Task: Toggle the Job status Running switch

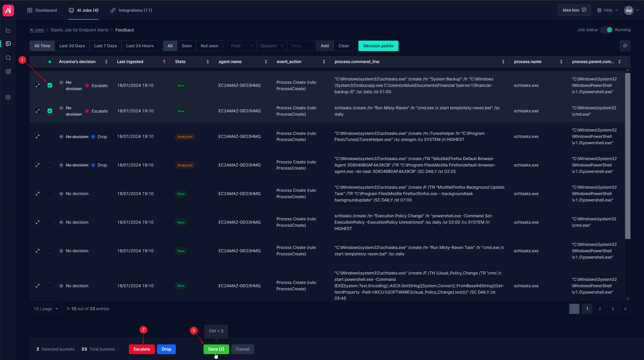Action: [x=606, y=30]
